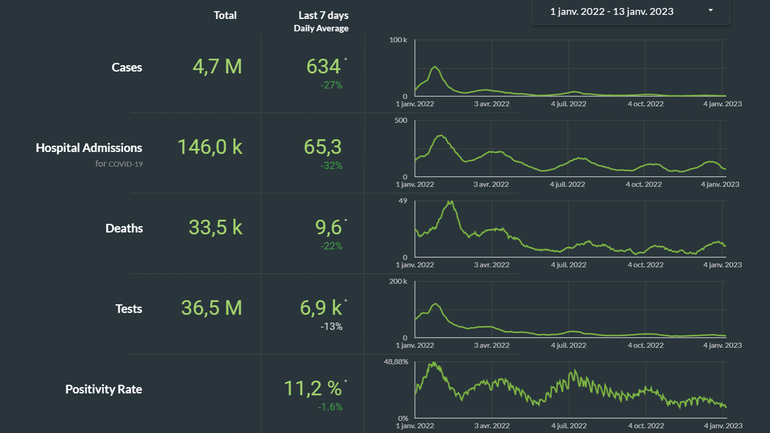Click the Cases trend chart
This screenshot has height=433, width=770.
point(572,69)
